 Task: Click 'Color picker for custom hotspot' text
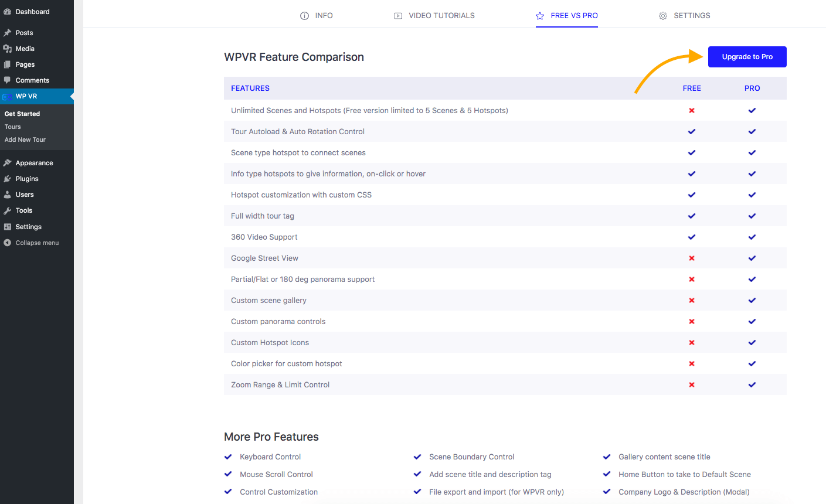287,363
